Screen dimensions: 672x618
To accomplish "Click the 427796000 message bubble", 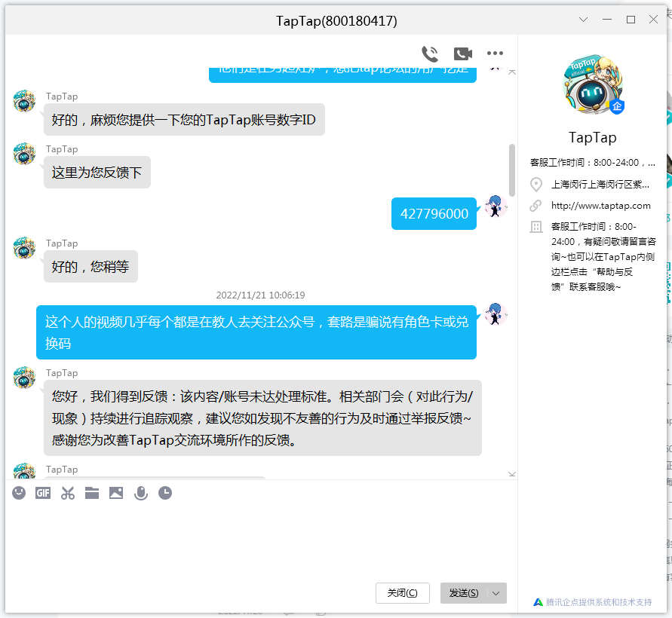I will (x=434, y=214).
